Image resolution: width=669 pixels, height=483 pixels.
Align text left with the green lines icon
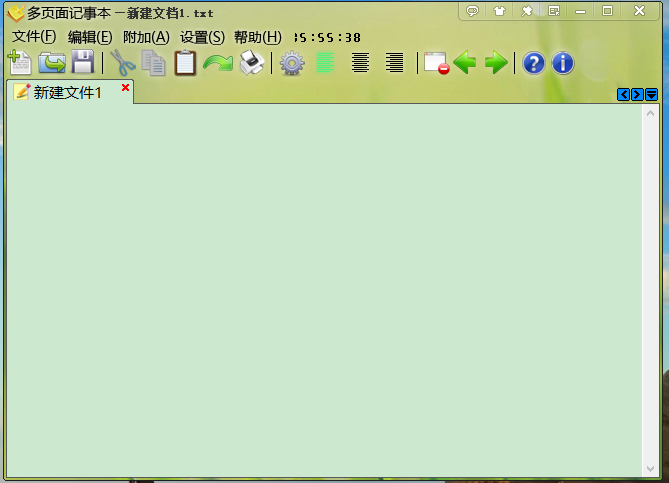[326, 63]
